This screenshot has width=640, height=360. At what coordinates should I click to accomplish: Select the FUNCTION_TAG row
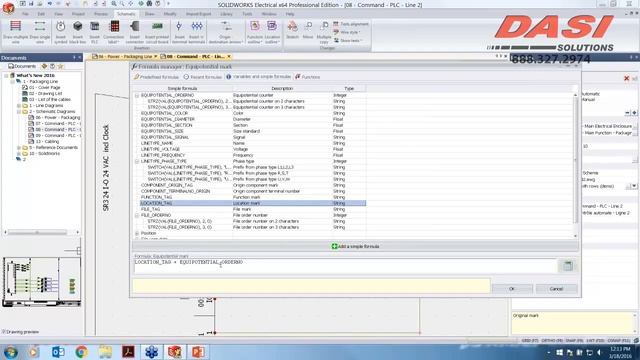253,197
